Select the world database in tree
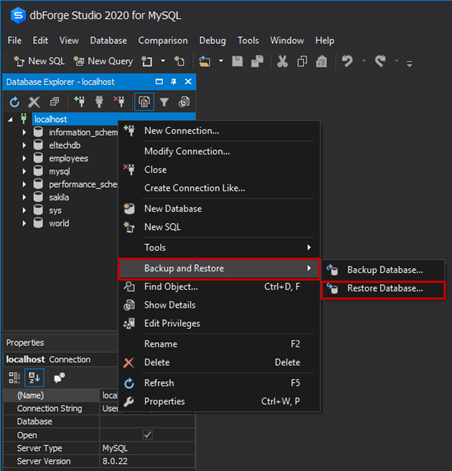The height and width of the screenshot is (471, 452). [x=59, y=223]
